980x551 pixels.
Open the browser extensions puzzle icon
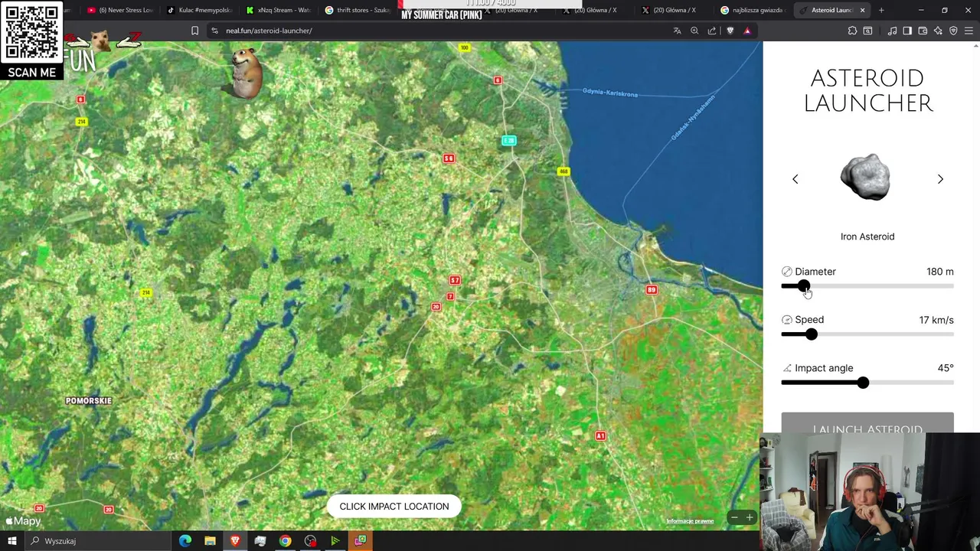click(852, 31)
